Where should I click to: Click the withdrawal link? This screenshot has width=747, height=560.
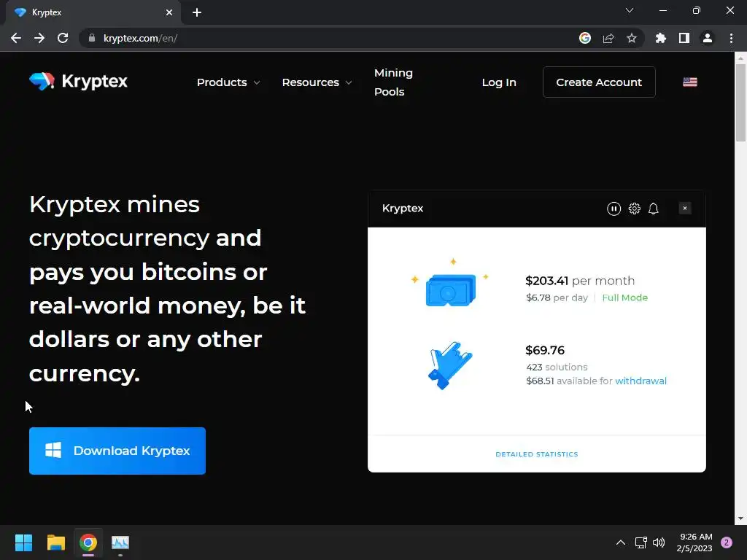[640, 381]
